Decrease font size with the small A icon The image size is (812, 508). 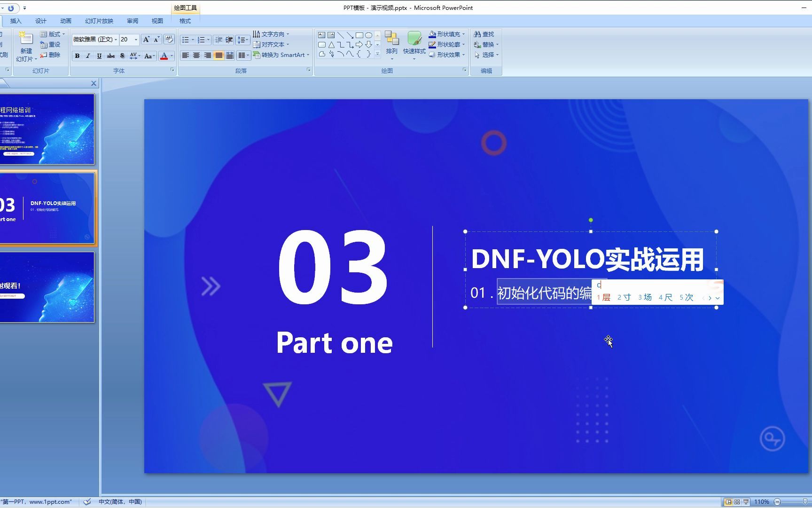(x=157, y=40)
